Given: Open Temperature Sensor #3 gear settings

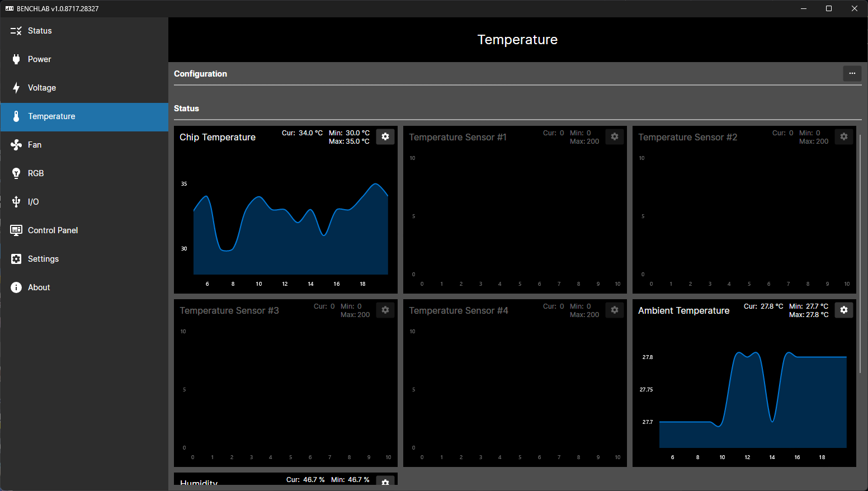Looking at the screenshot, I should tap(385, 310).
